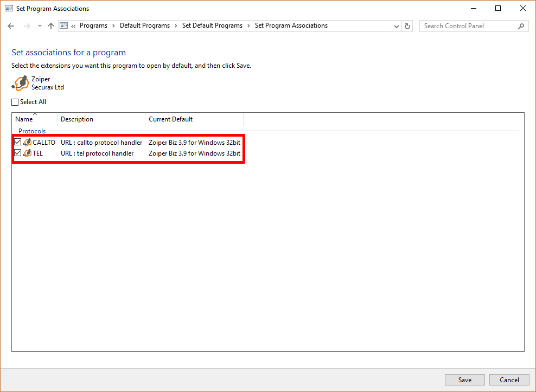Viewport: 536px width, 392px height.
Task: Sort by Name column header
Action: (24, 119)
